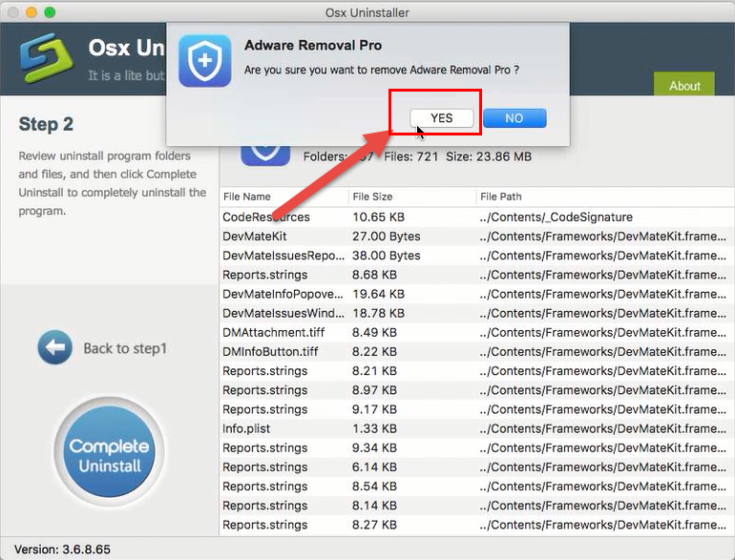Click the app shield icon beside the Folders summary

pos(265,156)
